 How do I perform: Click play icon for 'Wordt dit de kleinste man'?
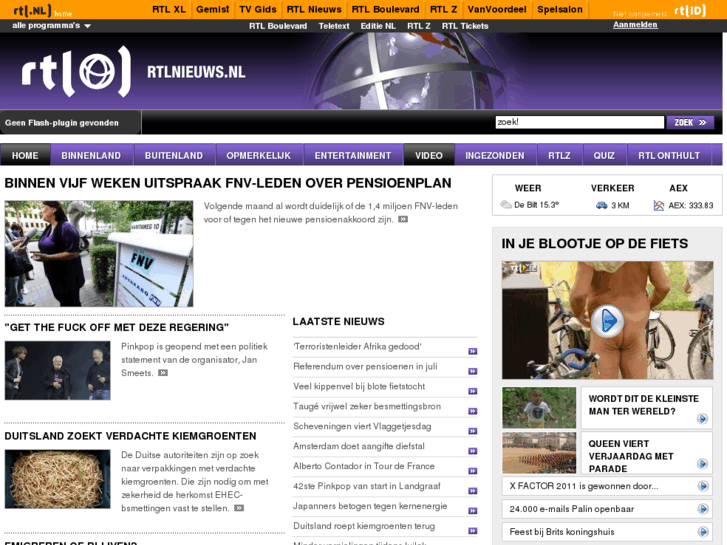pos(702,419)
